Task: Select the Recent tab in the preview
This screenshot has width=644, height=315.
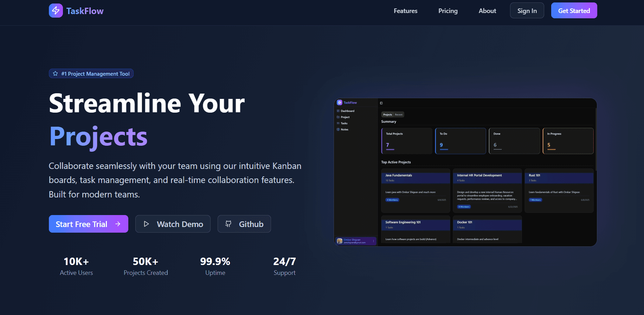Action: pos(399,114)
